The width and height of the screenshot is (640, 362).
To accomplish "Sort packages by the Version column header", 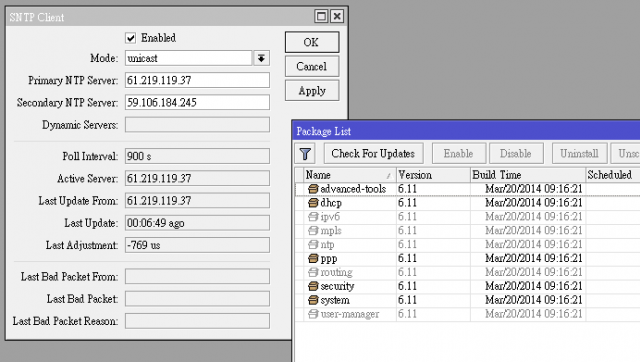I will [433, 175].
